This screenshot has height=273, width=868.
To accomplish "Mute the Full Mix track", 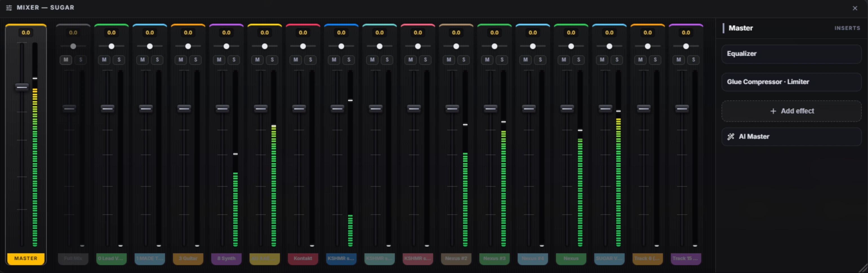I will coord(66,60).
